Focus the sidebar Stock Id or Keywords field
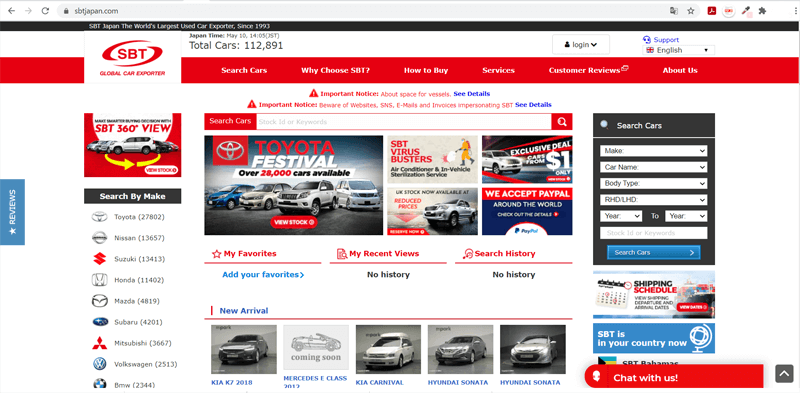 coord(654,233)
